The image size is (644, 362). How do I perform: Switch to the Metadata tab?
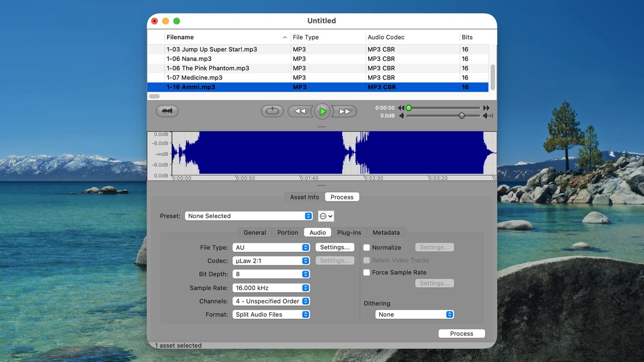pos(386,232)
